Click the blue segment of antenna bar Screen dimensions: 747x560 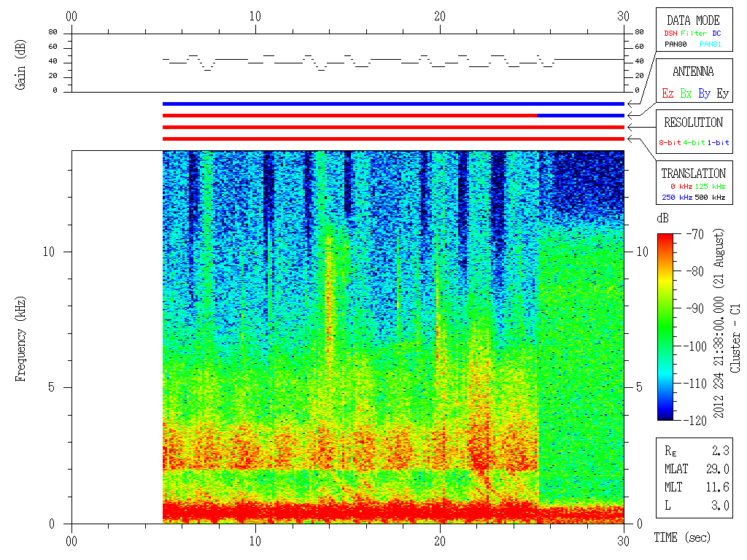pos(580,116)
